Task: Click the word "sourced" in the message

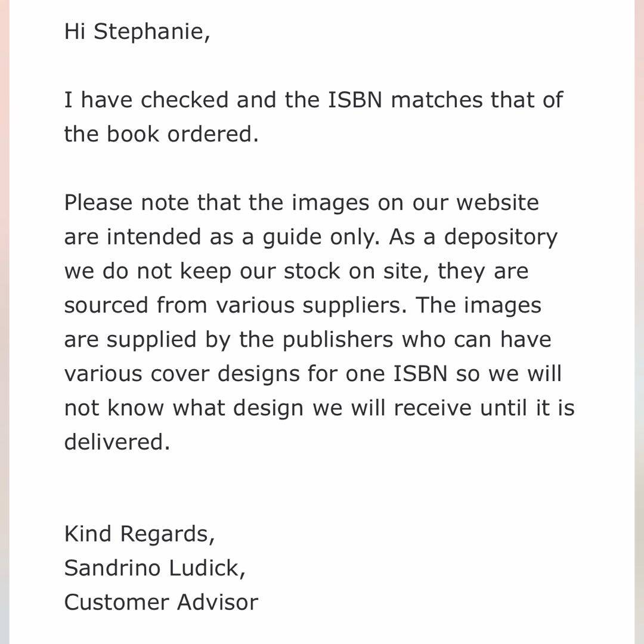Action: coord(106,305)
